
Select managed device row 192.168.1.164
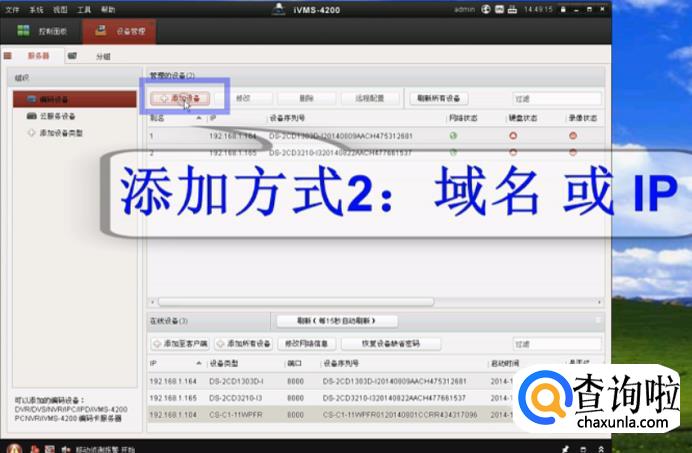[376, 136]
